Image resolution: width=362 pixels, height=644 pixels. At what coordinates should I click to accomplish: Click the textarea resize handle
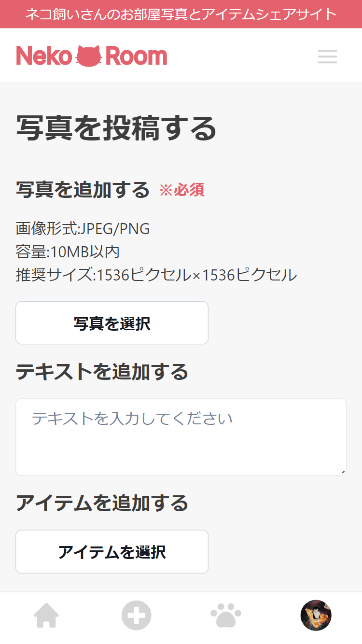click(x=344, y=472)
